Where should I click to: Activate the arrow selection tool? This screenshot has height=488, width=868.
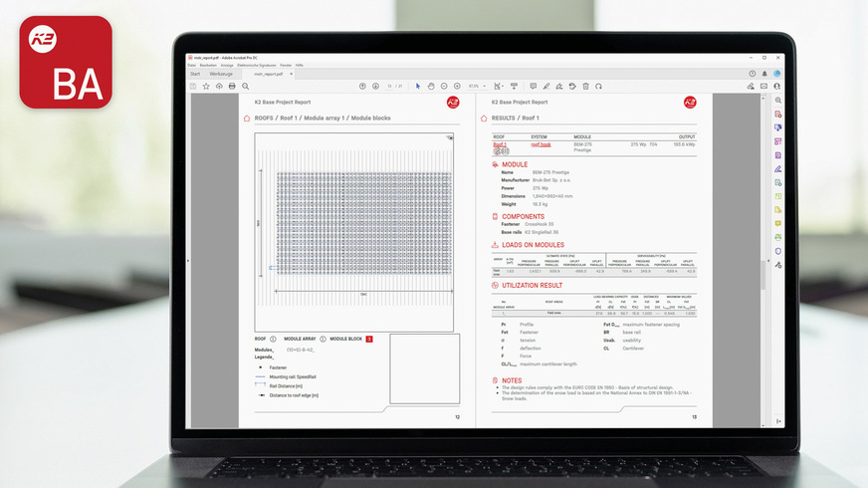(x=418, y=86)
